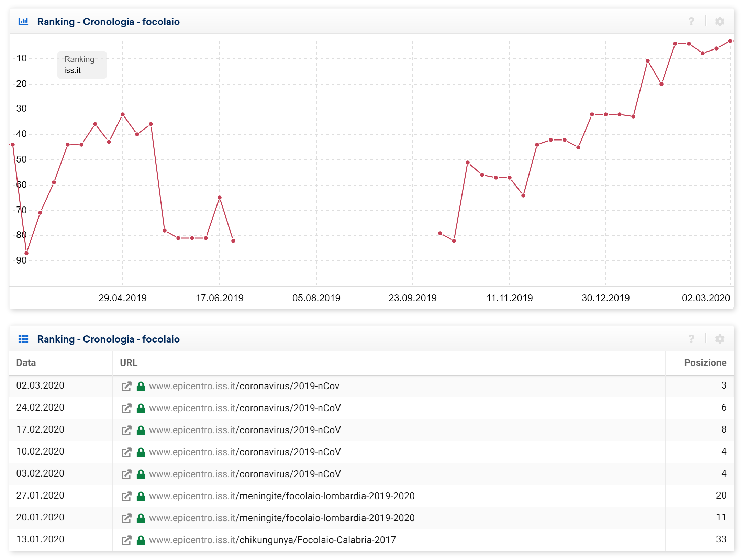Click green lock icon in 17.02.2020 row
This screenshot has height=560, width=746.
click(x=141, y=430)
